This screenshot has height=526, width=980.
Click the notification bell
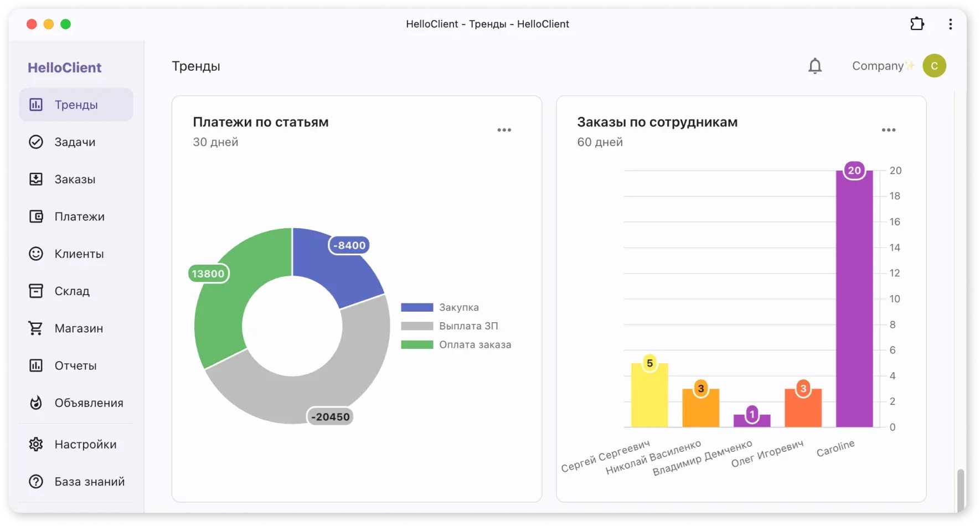point(814,66)
